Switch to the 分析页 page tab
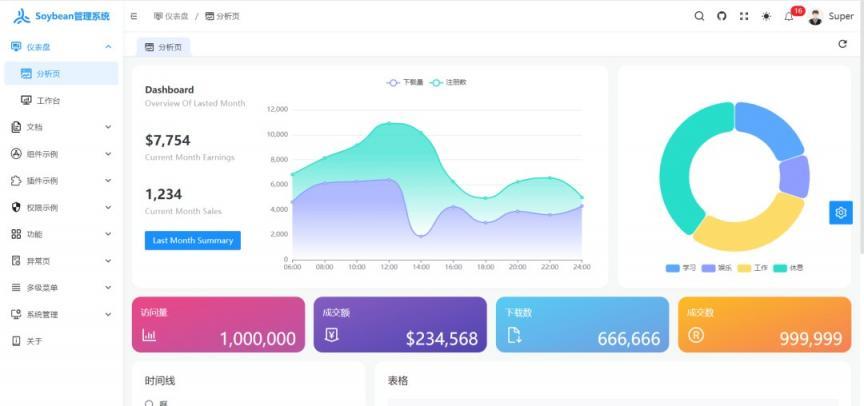This screenshot has height=406, width=864. click(164, 47)
